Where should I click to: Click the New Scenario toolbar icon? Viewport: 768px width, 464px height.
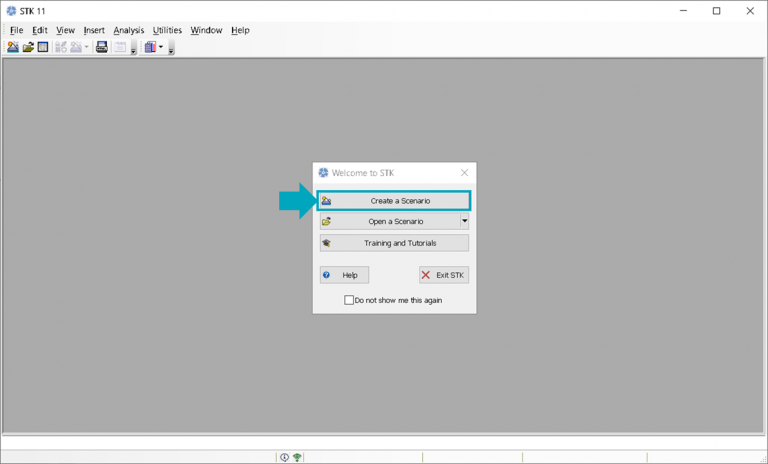click(x=13, y=47)
